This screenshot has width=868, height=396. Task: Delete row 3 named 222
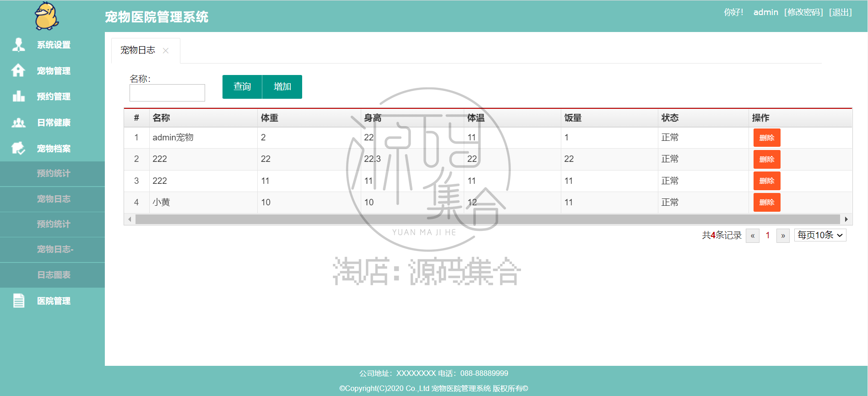tap(767, 181)
